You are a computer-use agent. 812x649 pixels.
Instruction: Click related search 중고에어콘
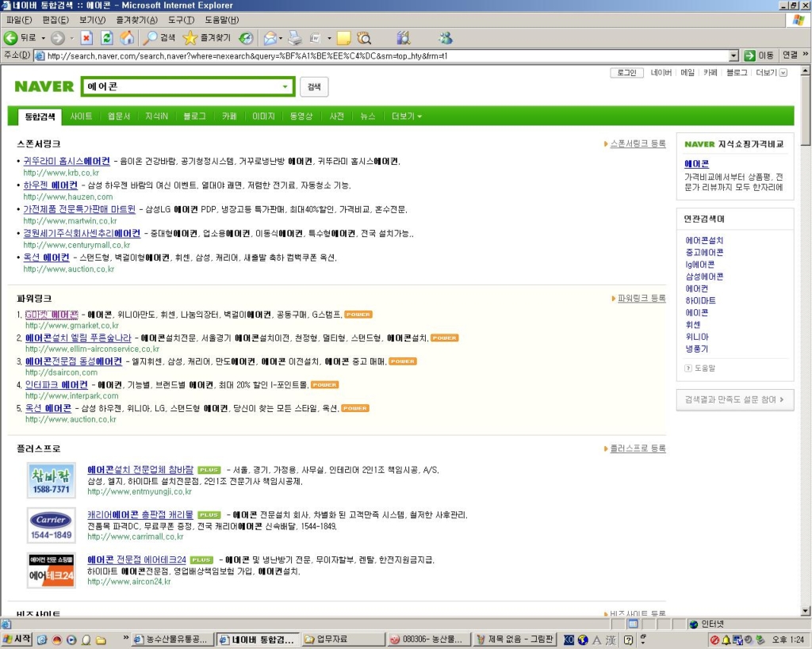click(704, 253)
